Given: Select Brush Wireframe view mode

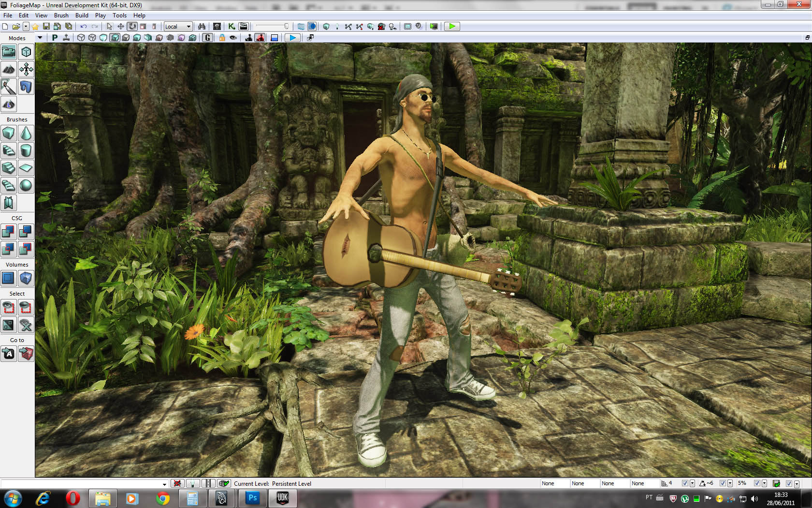Looking at the screenshot, I should click(81, 38).
